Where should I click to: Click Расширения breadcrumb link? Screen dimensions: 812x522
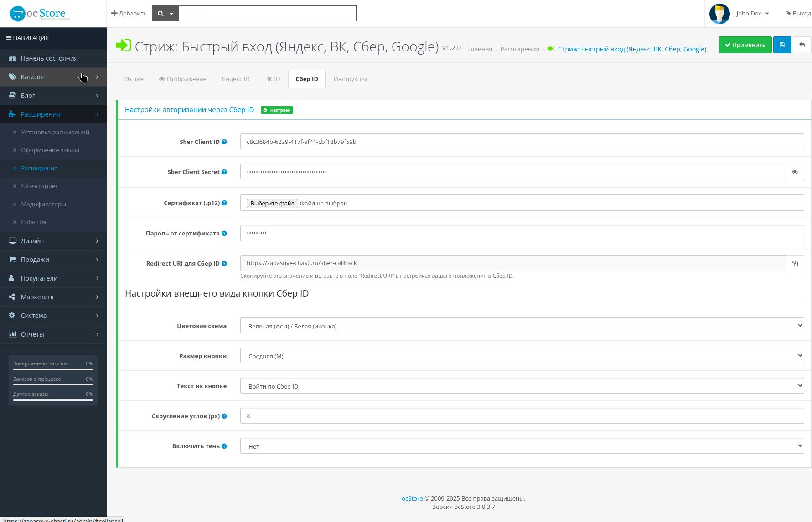point(520,49)
